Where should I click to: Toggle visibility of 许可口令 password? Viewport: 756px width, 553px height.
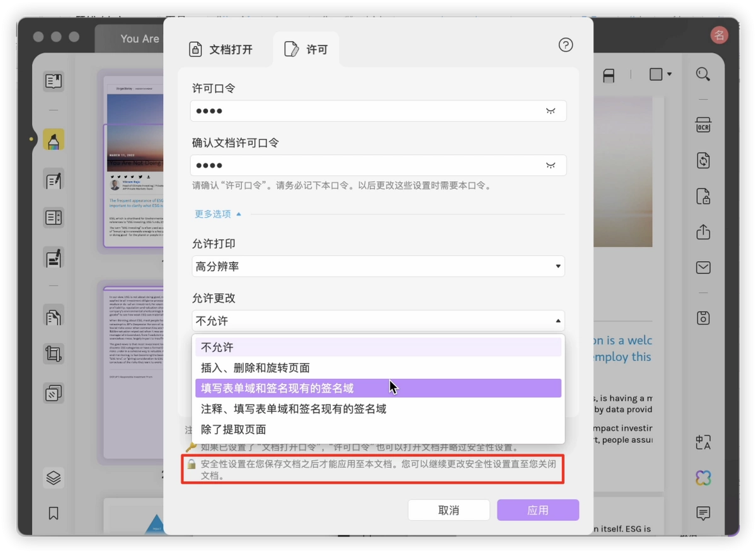point(551,111)
